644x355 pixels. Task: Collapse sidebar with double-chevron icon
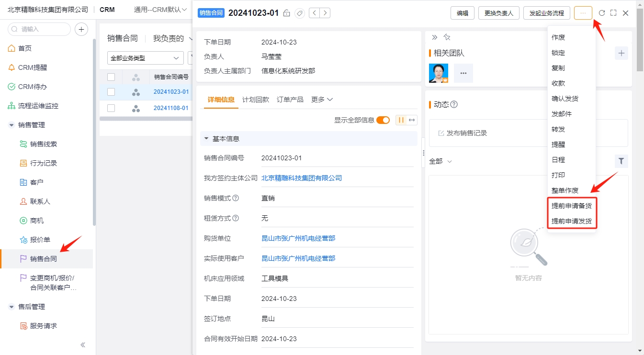point(83,345)
